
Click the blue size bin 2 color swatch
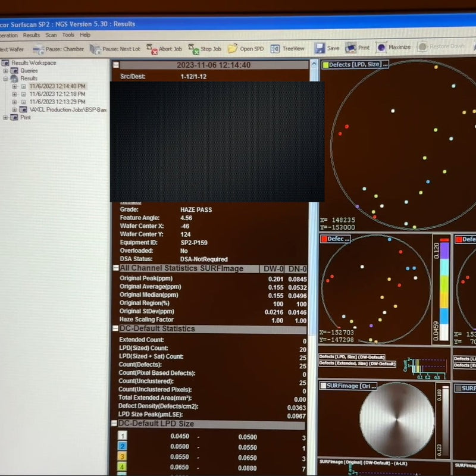[123, 446]
